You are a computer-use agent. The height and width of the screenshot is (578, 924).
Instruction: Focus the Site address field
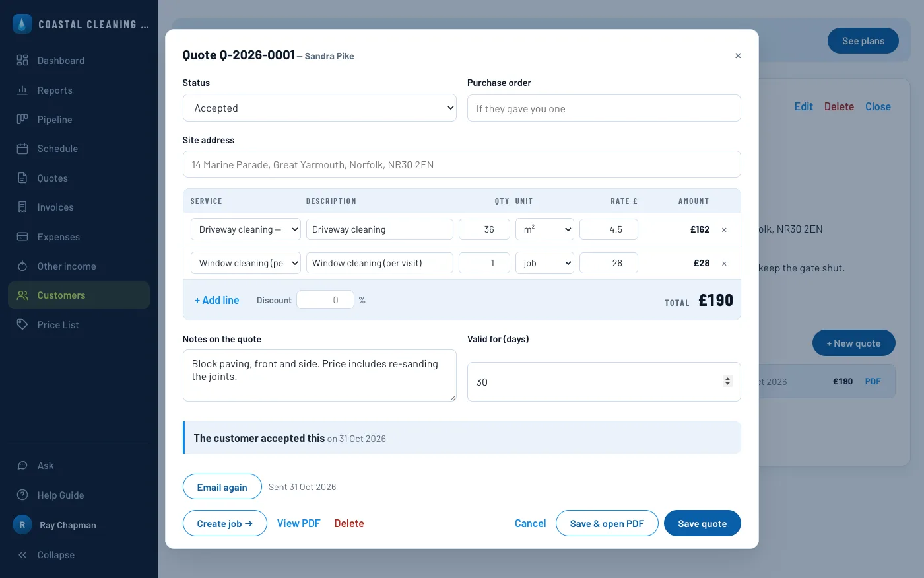(462, 164)
